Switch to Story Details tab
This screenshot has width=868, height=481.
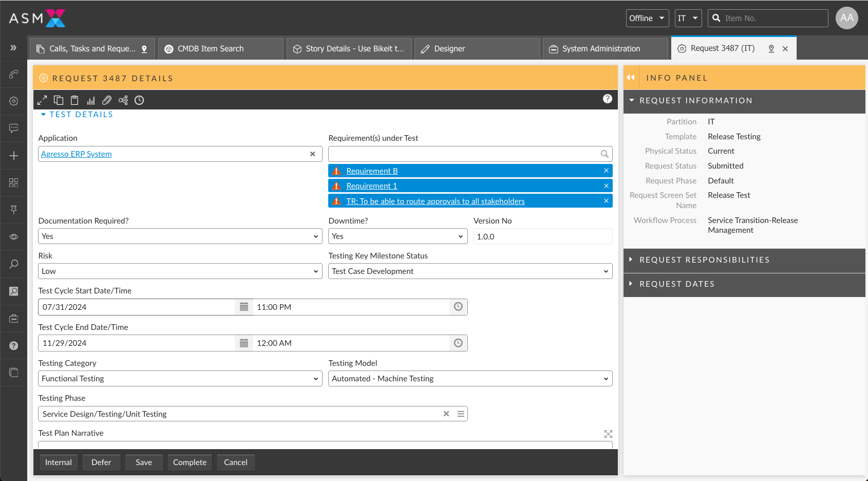point(349,49)
